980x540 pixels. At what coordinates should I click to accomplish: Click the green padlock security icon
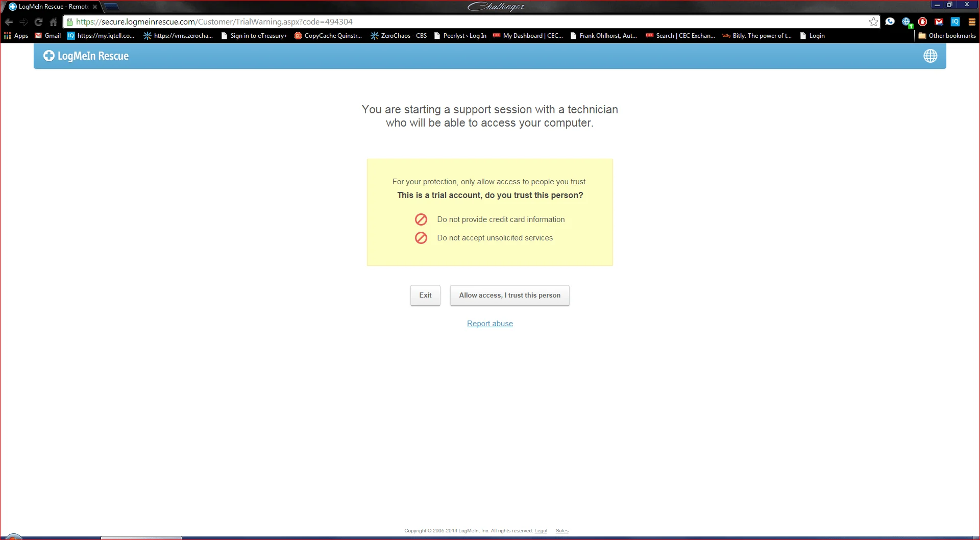[69, 22]
